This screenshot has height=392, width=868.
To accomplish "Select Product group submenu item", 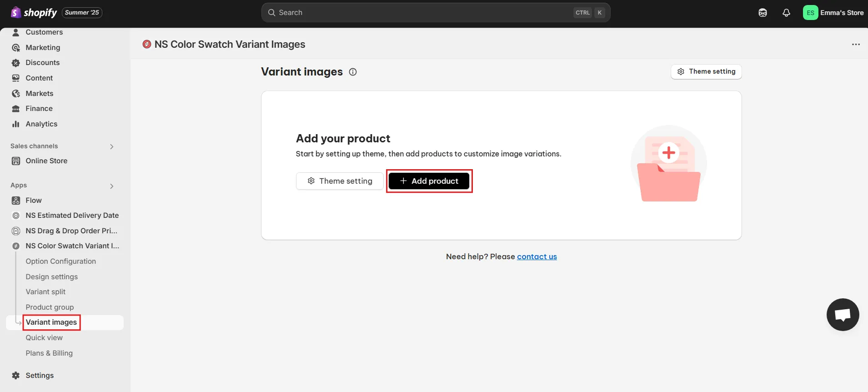I will (x=50, y=307).
